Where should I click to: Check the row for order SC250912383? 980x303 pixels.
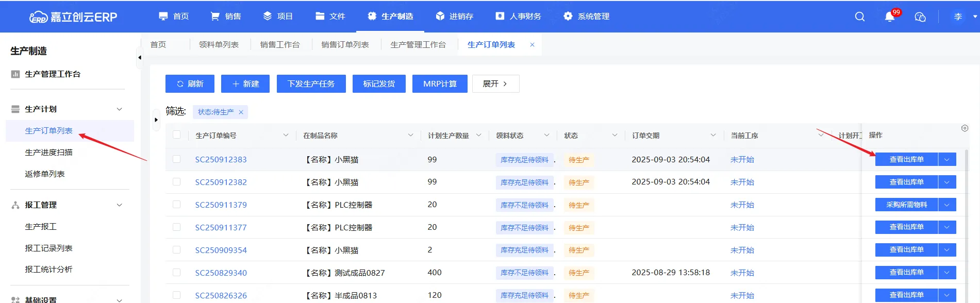[x=177, y=159]
